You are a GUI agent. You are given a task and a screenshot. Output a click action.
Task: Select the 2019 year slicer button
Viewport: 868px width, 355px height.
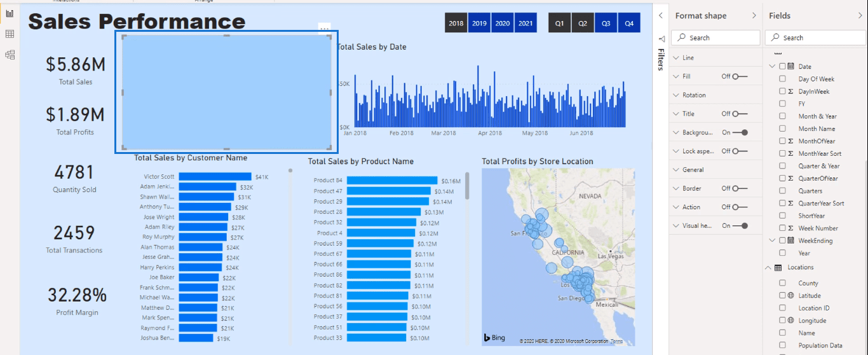pyautogui.click(x=480, y=23)
